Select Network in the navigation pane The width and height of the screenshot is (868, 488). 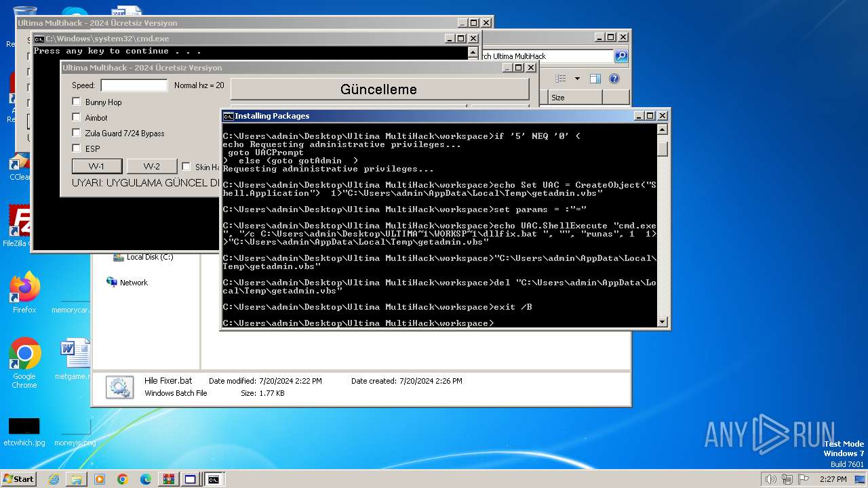(127, 283)
